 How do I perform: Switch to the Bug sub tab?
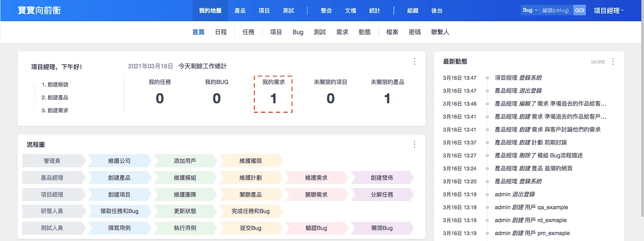coord(298,32)
